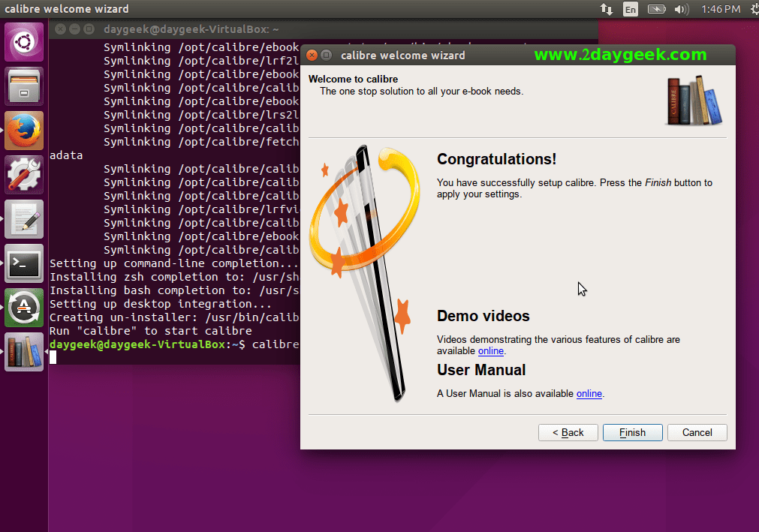
Task: Click the terminal line 'Run "calibre" to start calibre'
Action: (x=151, y=332)
